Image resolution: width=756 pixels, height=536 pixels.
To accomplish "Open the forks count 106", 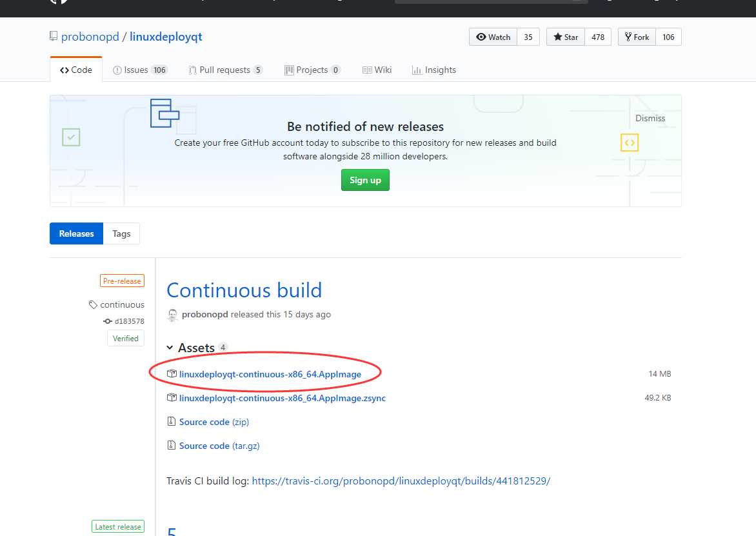I will coord(668,37).
